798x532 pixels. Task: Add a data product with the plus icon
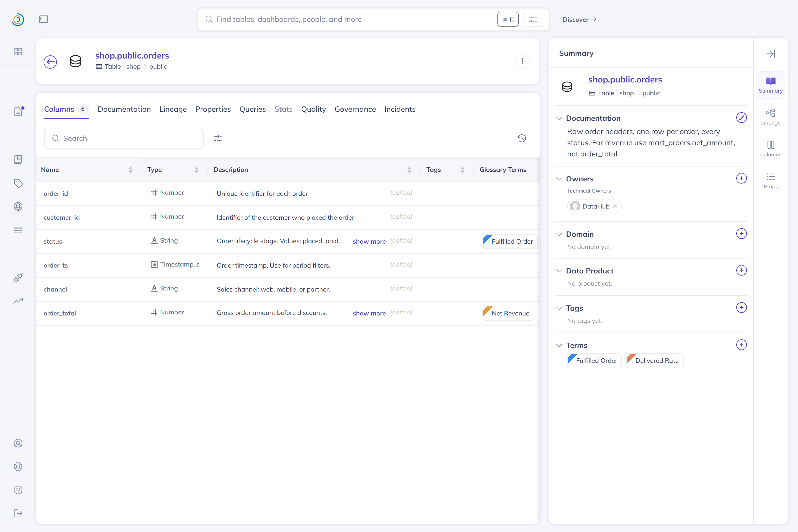click(x=741, y=271)
